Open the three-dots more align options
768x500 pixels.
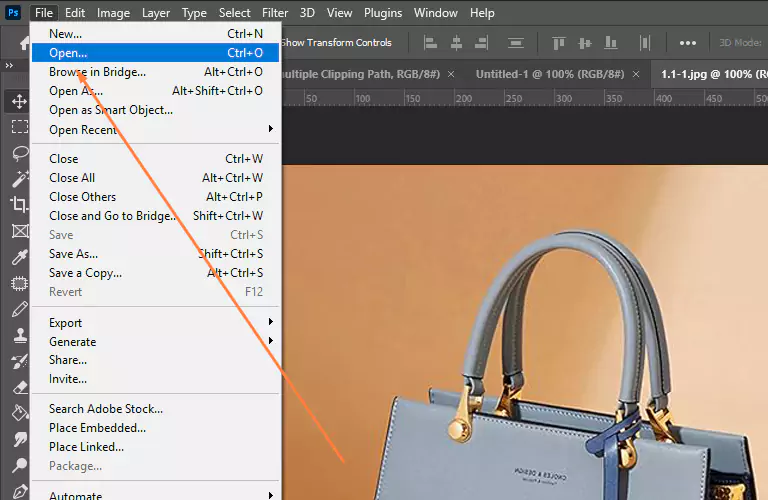(688, 43)
